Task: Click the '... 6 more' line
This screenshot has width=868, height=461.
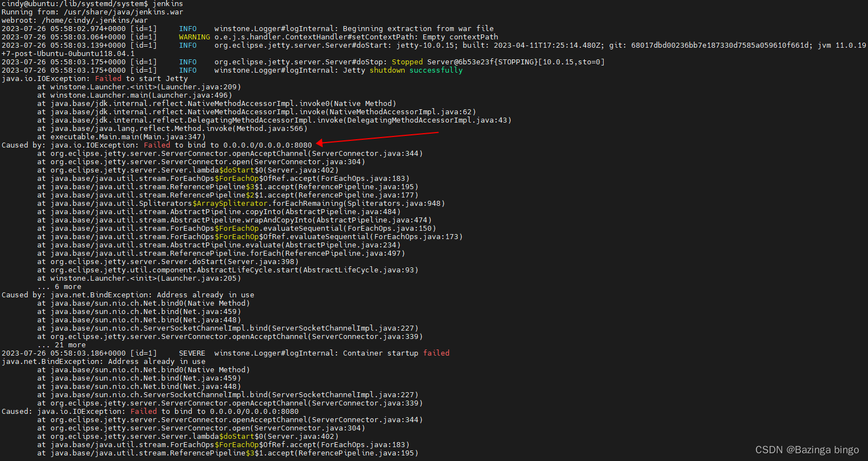Action: [x=59, y=287]
